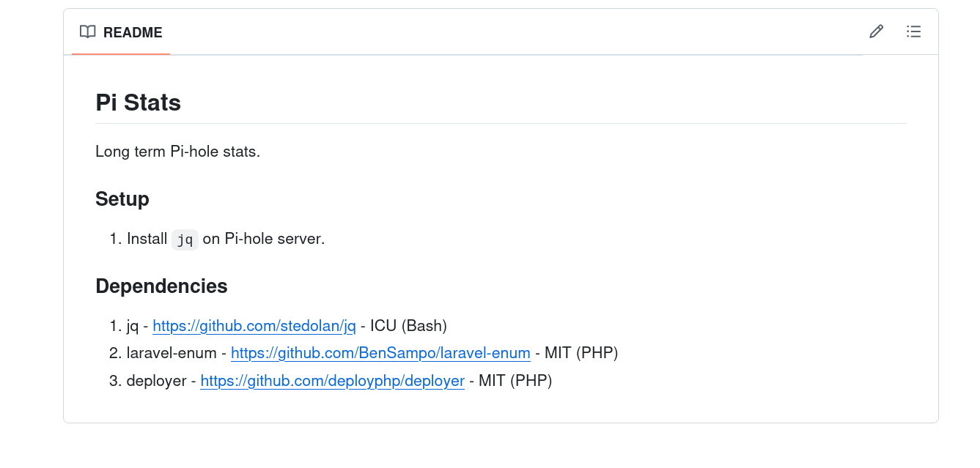The image size is (980, 468).
Task: Click the 'deployer -' item label text
Action: pos(161,381)
